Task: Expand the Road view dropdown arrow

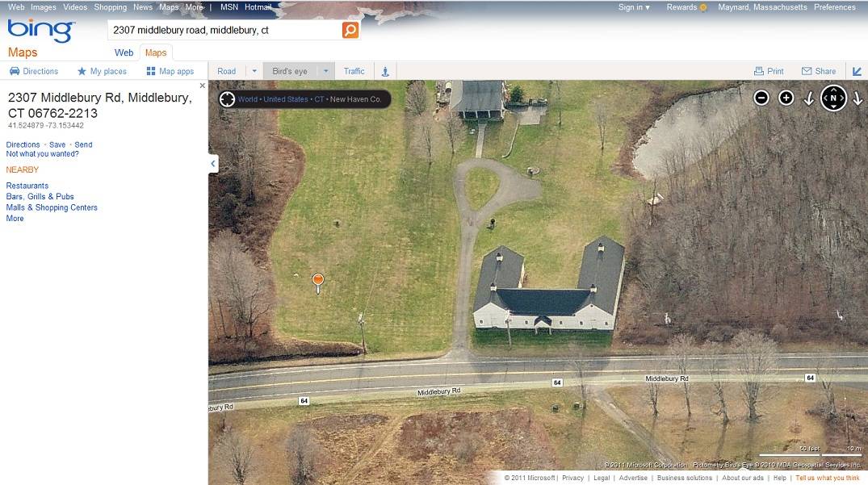Action: (x=254, y=71)
